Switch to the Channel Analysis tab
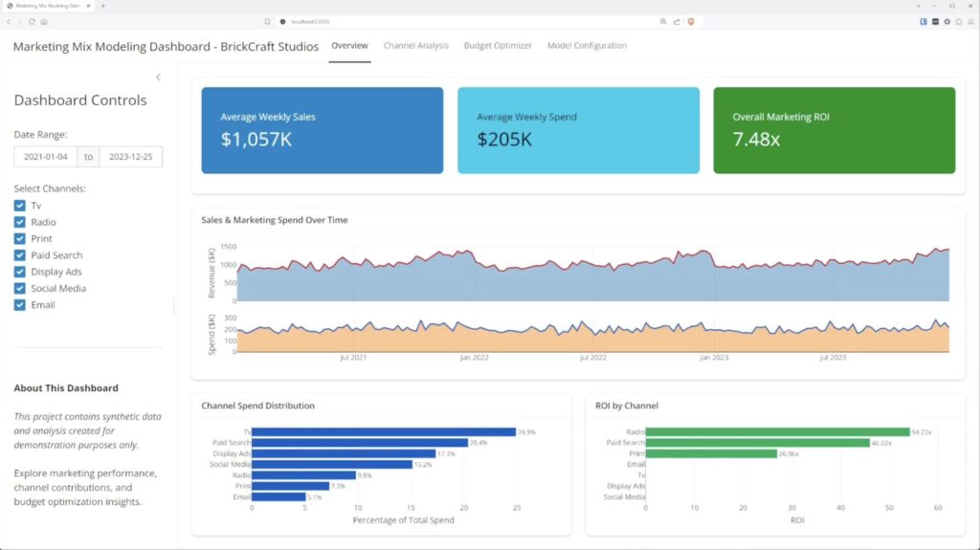The width and height of the screenshot is (980, 550). (x=416, y=46)
